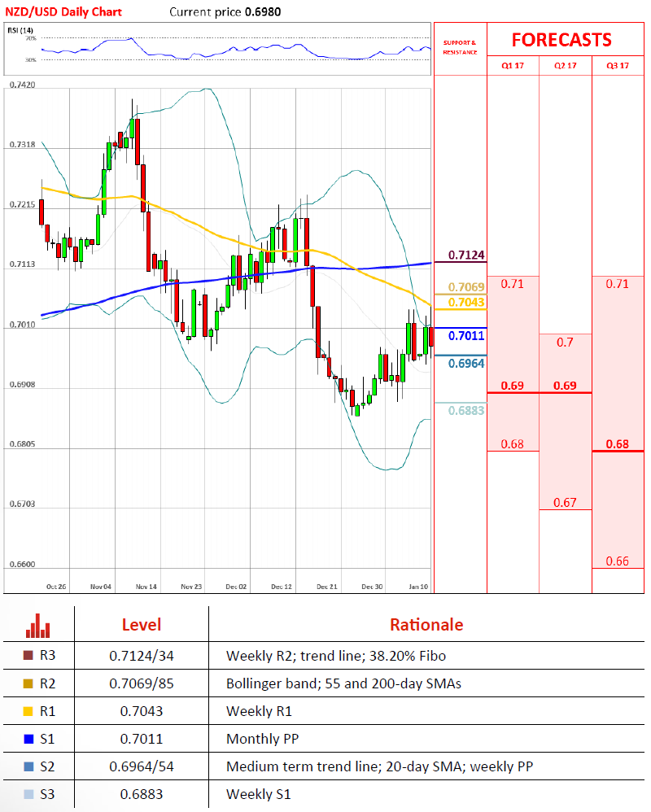Image resolution: width=651 pixels, height=812 pixels.
Task: Click the S2 steel blue color swatch
Action: (x=28, y=766)
